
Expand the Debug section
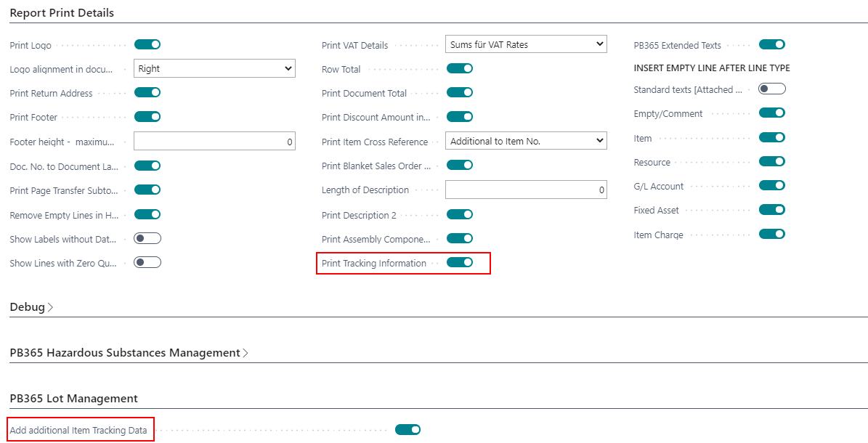pos(31,306)
